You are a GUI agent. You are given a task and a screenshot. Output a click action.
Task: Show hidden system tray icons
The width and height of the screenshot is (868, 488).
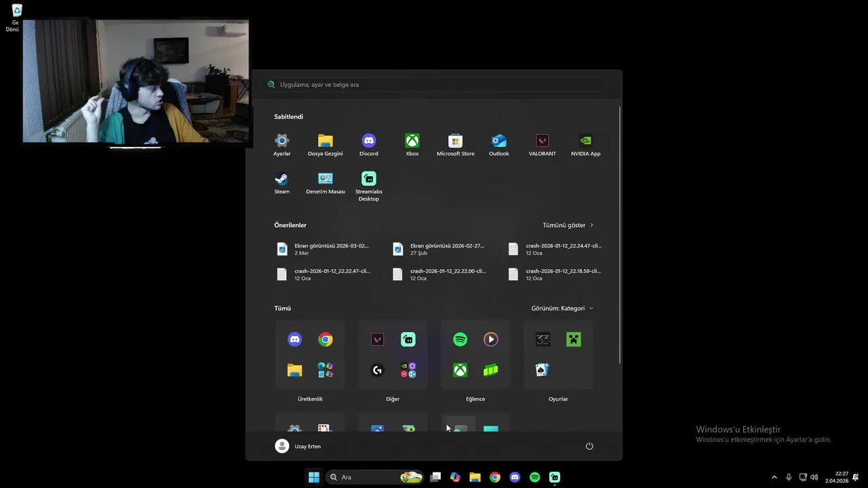(774, 477)
